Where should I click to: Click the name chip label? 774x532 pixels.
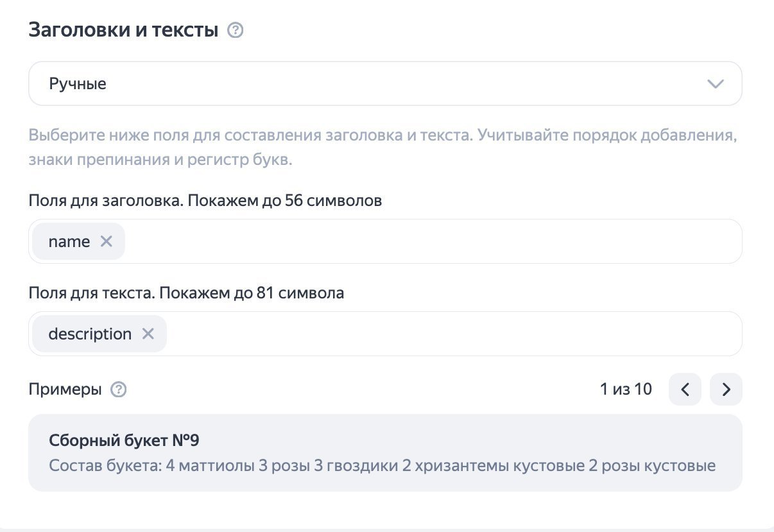pyautogui.click(x=69, y=242)
